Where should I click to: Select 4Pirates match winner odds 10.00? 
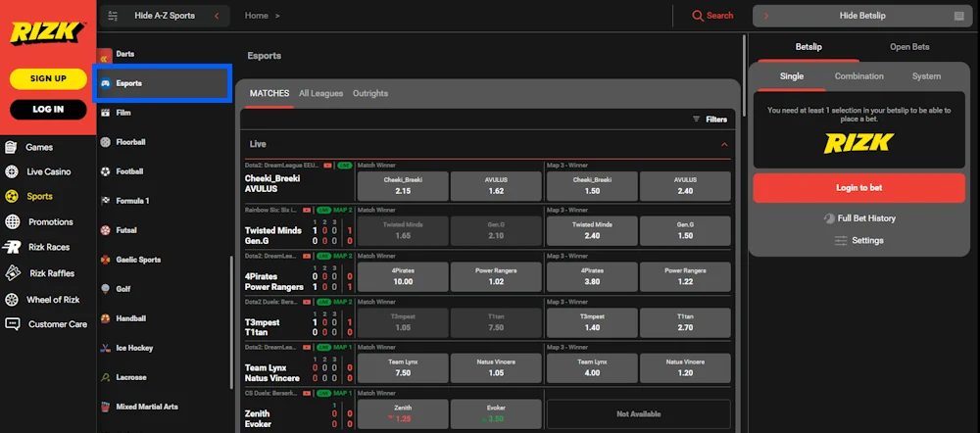click(x=403, y=277)
